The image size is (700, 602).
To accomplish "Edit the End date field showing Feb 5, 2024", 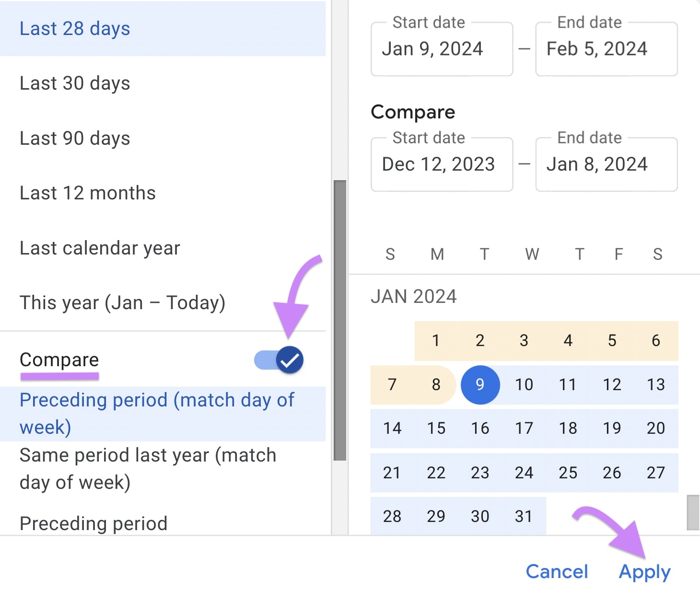I will coord(606,48).
